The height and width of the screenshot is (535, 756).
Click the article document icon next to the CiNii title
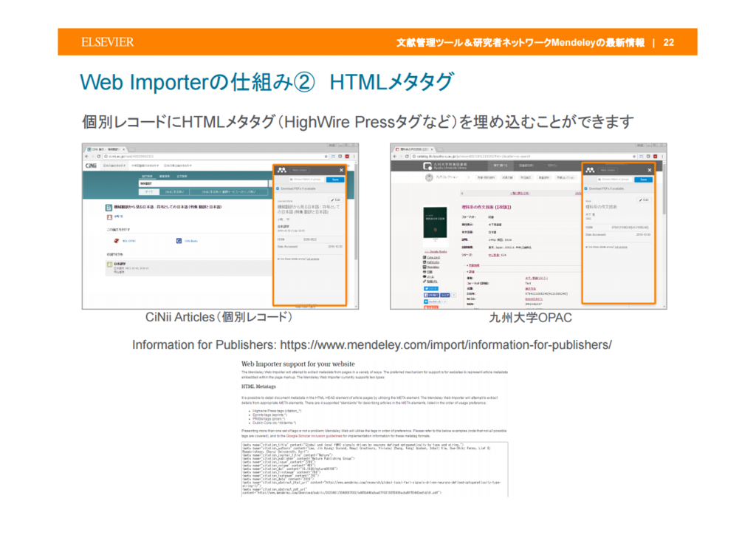[109, 208]
